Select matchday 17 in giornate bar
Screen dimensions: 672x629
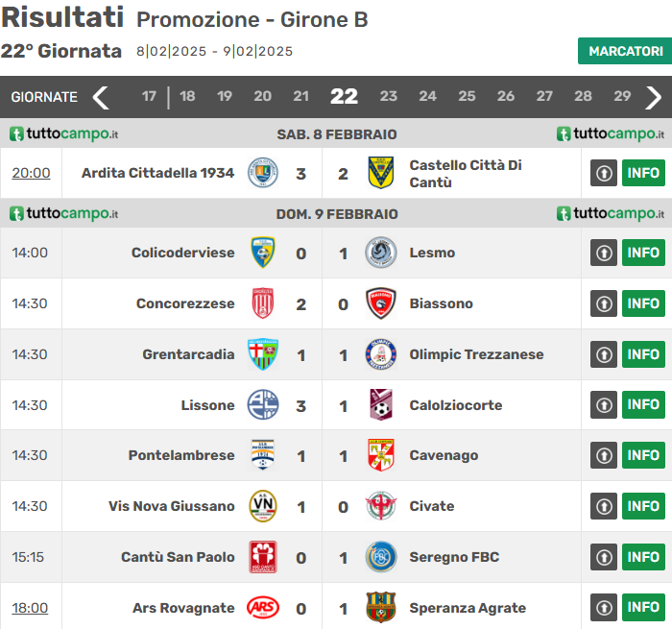pyautogui.click(x=149, y=97)
